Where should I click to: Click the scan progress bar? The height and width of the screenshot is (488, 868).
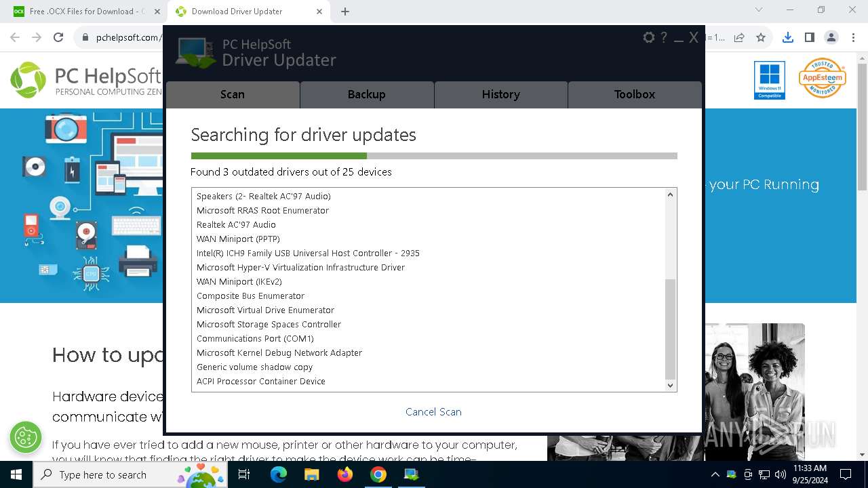(x=434, y=156)
